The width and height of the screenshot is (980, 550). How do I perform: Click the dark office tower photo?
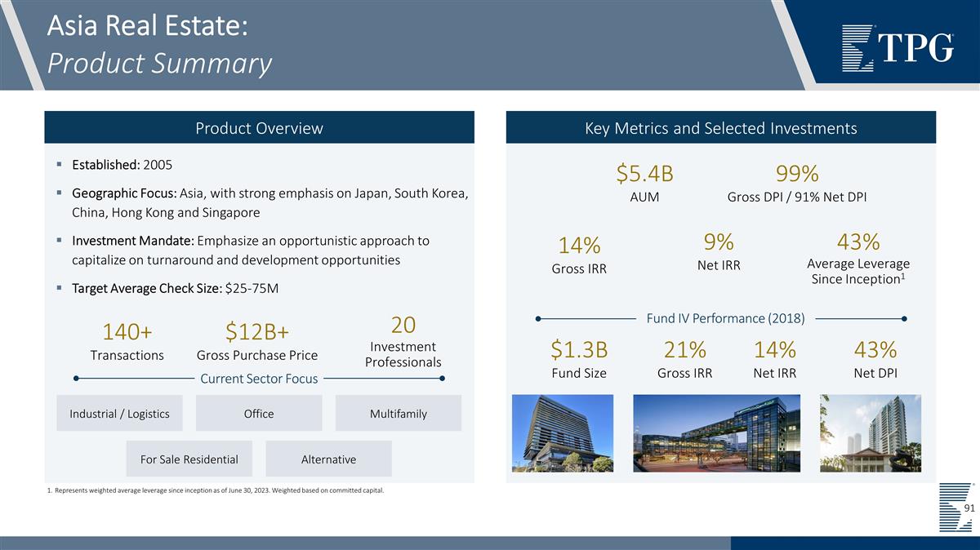pos(562,433)
